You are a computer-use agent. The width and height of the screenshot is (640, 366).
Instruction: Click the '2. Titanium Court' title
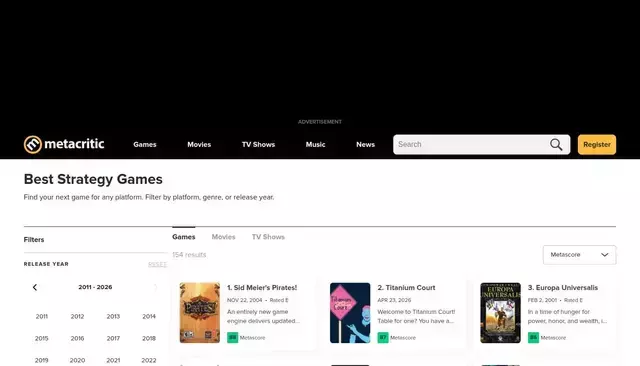[x=407, y=288]
